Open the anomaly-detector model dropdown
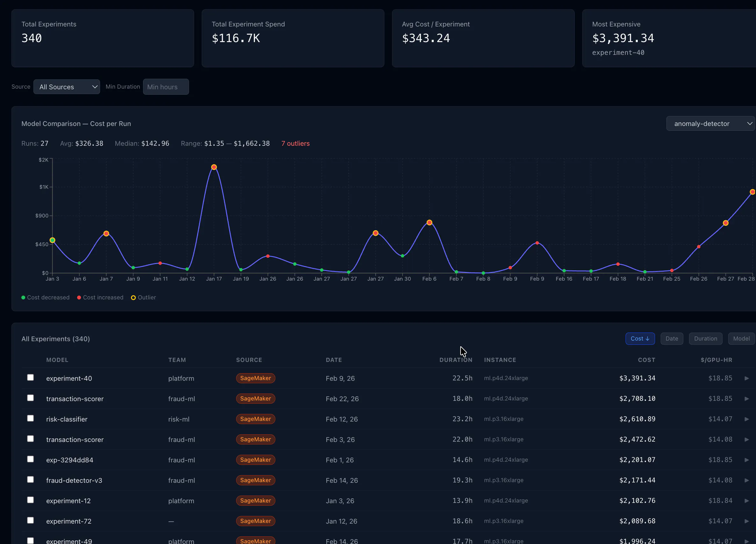This screenshot has height=544, width=756. 710,123
